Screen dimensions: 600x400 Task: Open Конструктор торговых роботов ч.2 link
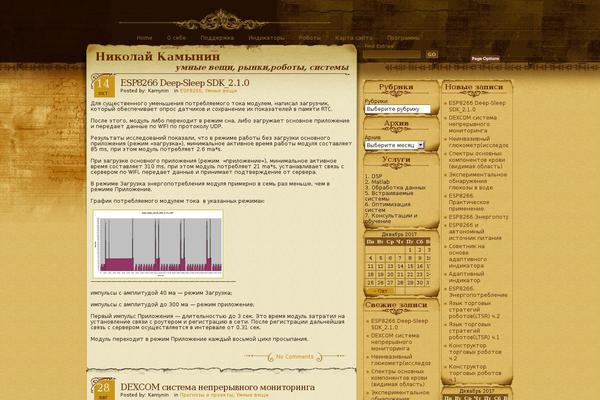(x=475, y=352)
